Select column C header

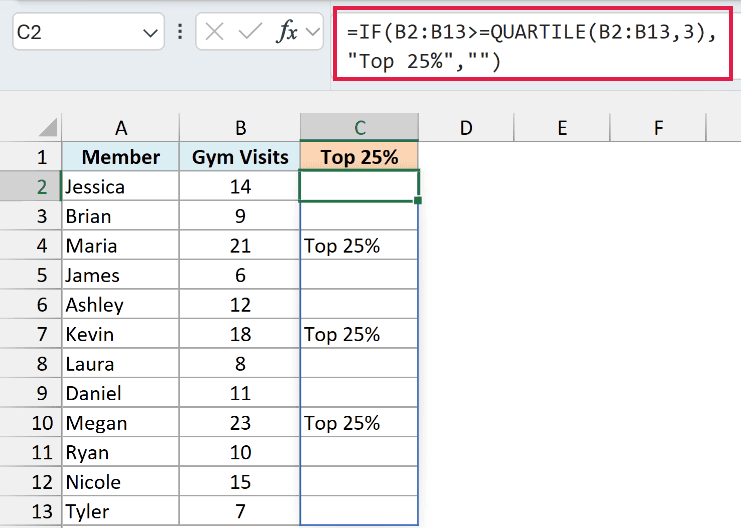click(x=359, y=128)
